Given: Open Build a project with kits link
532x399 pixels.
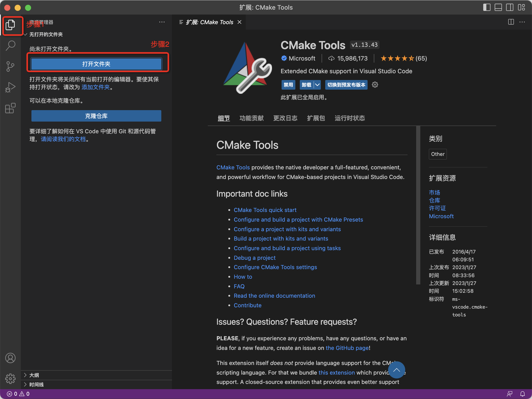Looking at the screenshot, I should [x=281, y=238].
